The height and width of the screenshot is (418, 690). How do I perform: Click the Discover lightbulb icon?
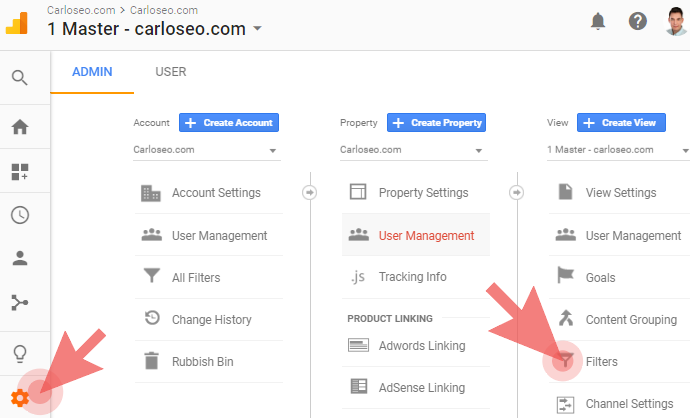[19, 353]
